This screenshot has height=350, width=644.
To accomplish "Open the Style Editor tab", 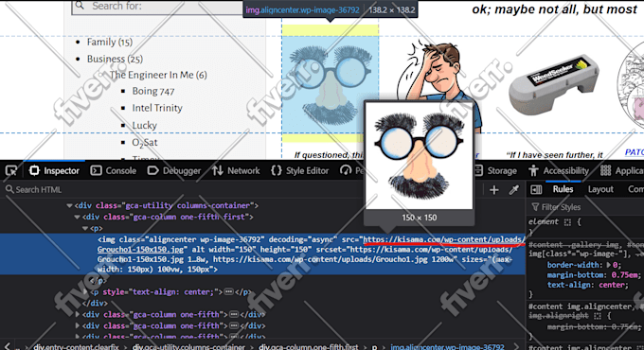I will pos(300,170).
